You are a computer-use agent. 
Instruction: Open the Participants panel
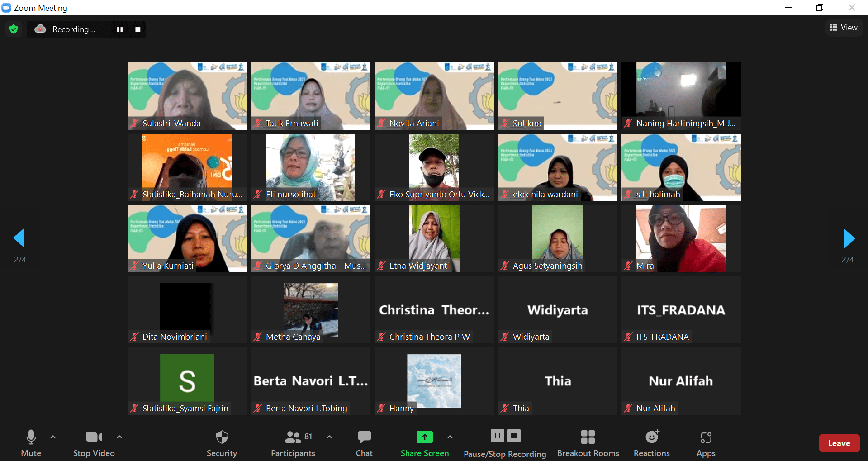[293, 443]
